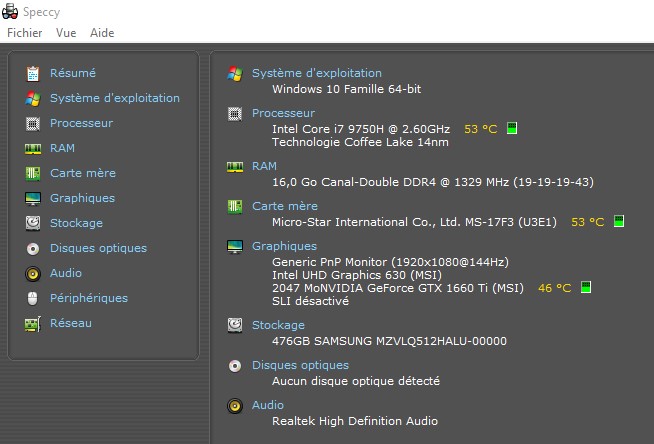
Task: Click Graphiques monitor icon in summary panel
Action: (x=235, y=246)
